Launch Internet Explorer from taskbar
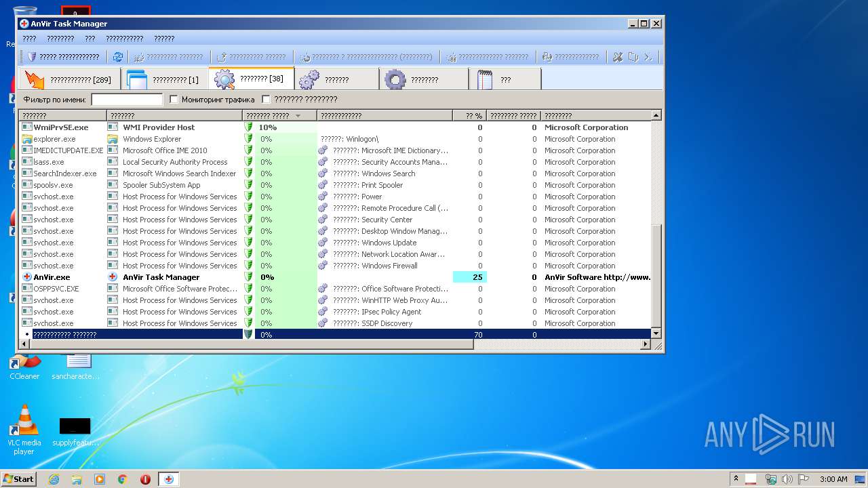Viewport: 868px width, 488px height. click(54, 479)
